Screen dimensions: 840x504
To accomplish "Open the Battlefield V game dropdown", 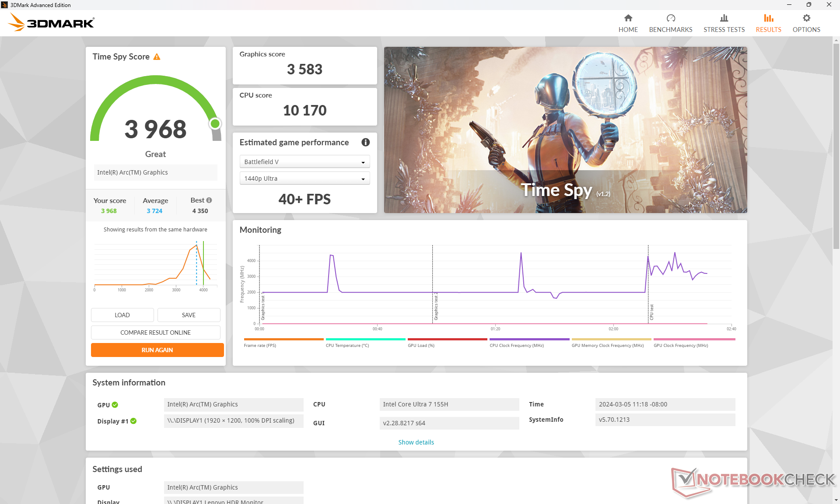I will click(304, 162).
